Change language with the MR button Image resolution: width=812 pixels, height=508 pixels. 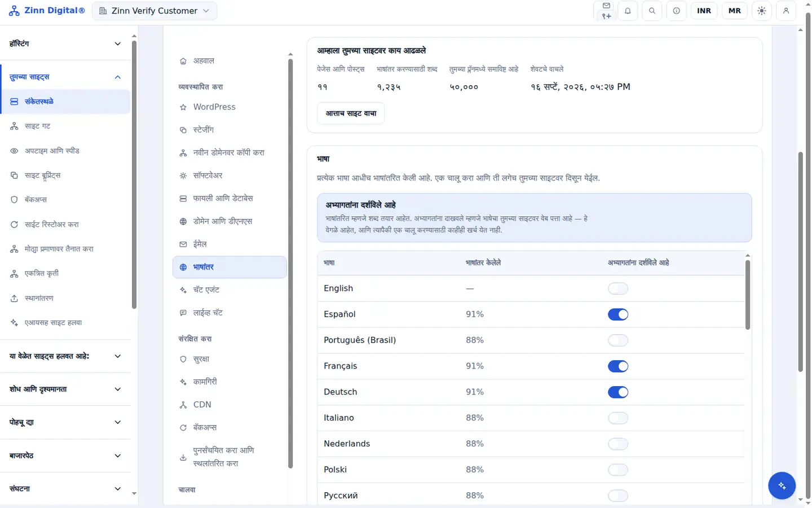735,11
